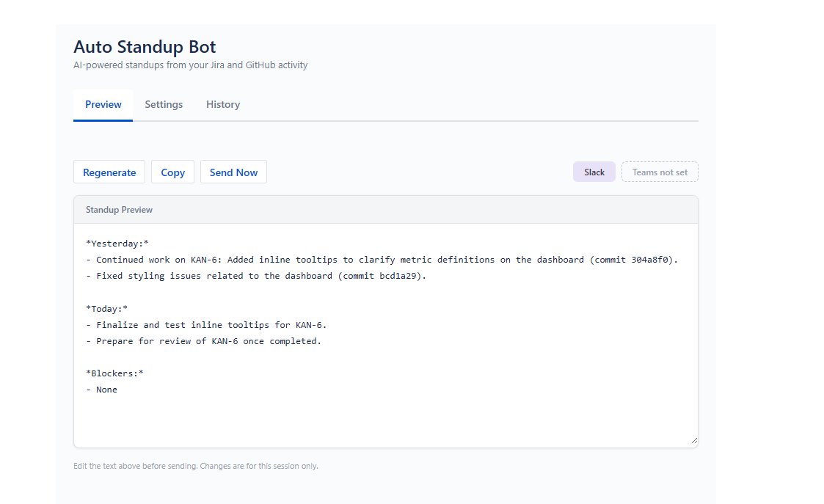Click the session-only changes disclaimer text
The width and height of the screenshot is (824, 504).
(195, 465)
